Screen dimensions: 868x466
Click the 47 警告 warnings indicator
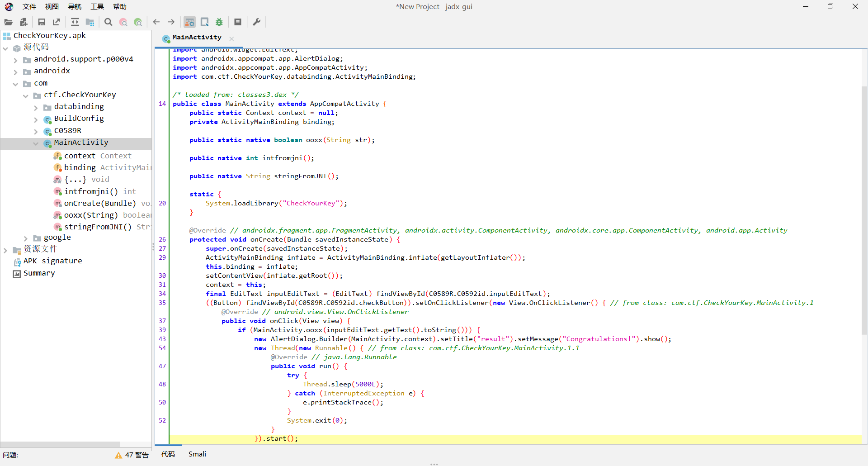(137, 455)
